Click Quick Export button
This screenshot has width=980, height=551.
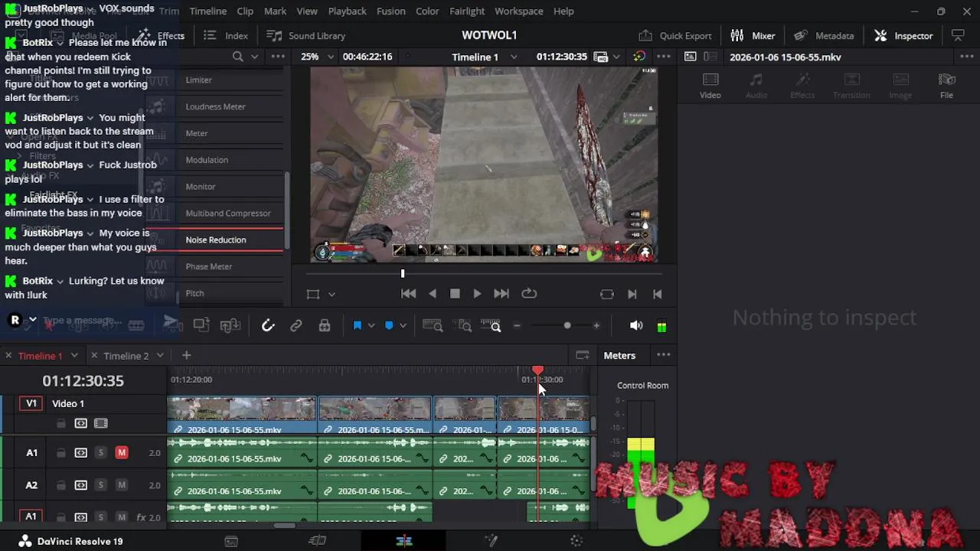tap(675, 35)
